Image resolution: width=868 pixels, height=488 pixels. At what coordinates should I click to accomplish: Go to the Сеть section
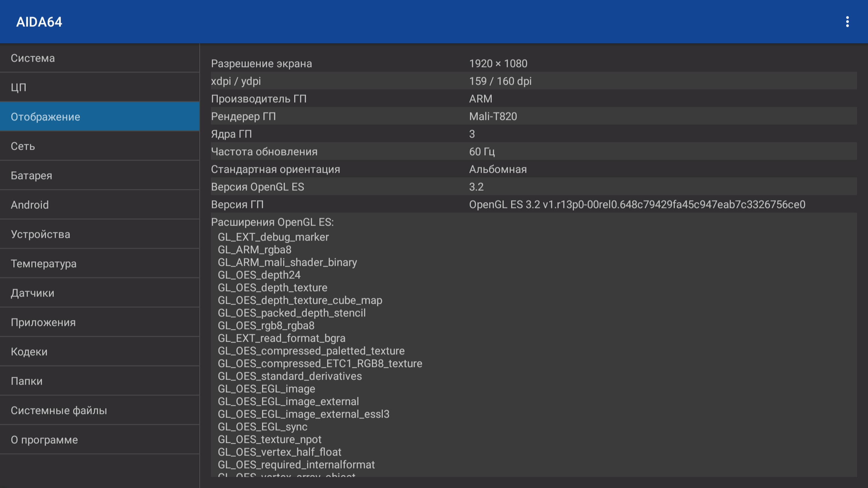point(100,146)
